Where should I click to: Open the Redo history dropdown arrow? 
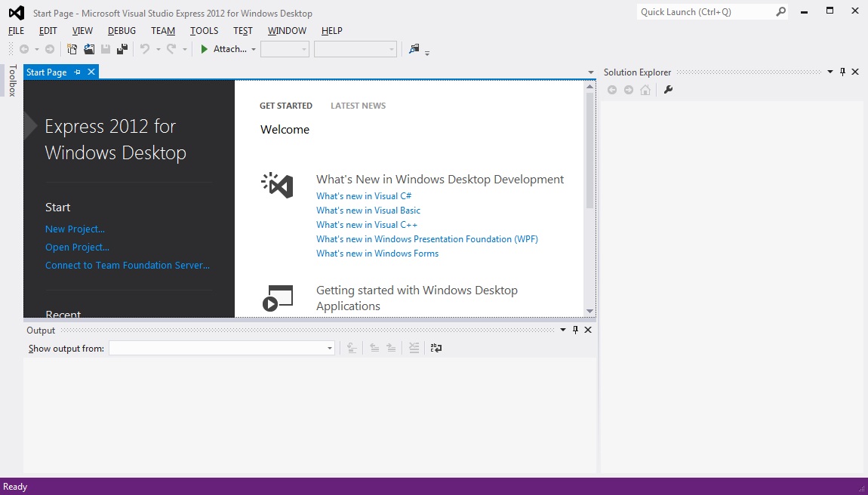(x=184, y=49)
